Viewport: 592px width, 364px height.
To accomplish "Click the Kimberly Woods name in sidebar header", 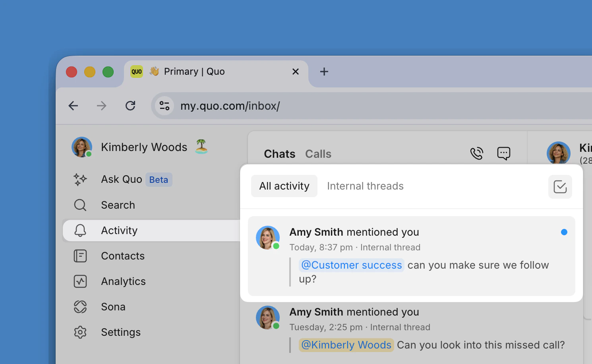I will coord(144,147).
